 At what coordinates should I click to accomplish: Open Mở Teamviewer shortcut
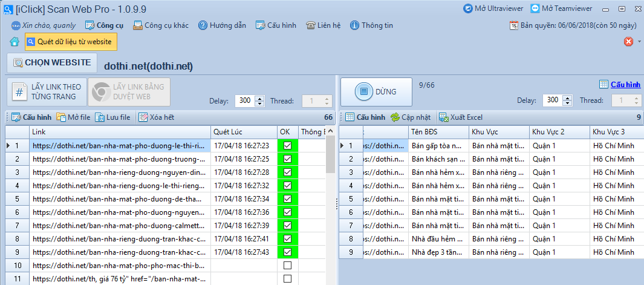tap(561, 8)
